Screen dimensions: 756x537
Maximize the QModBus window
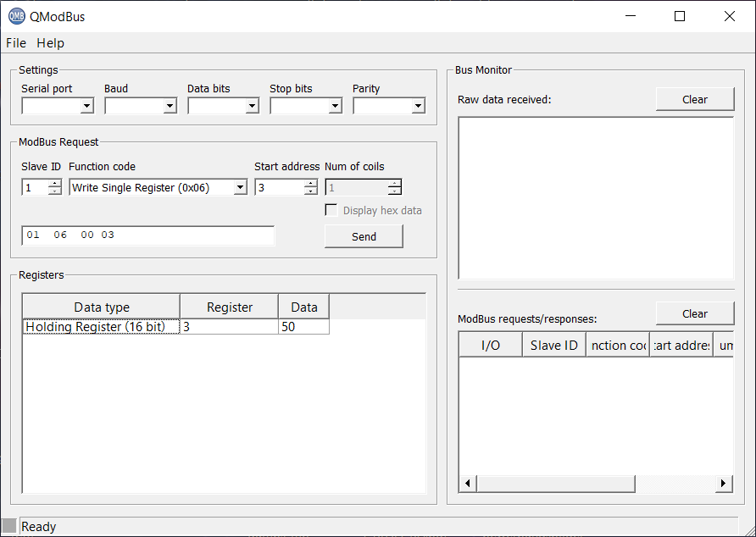click(680, 16)
